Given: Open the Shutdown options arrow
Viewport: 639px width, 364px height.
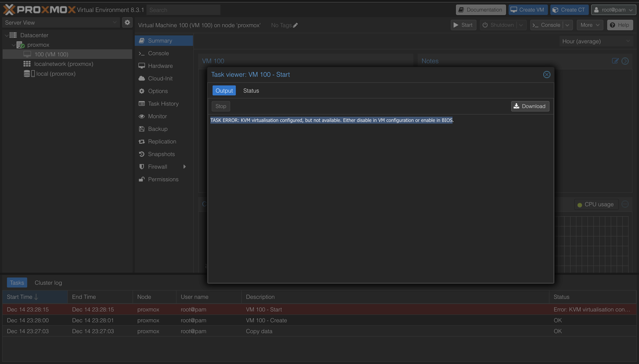Looking at the screenshot, I should coord(521,25).
